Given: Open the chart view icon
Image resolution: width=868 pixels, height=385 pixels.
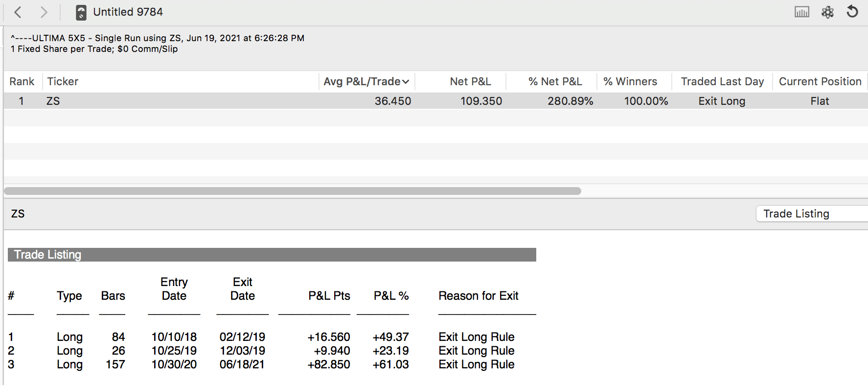Looking at the screenshot, I should click(801, 12).
